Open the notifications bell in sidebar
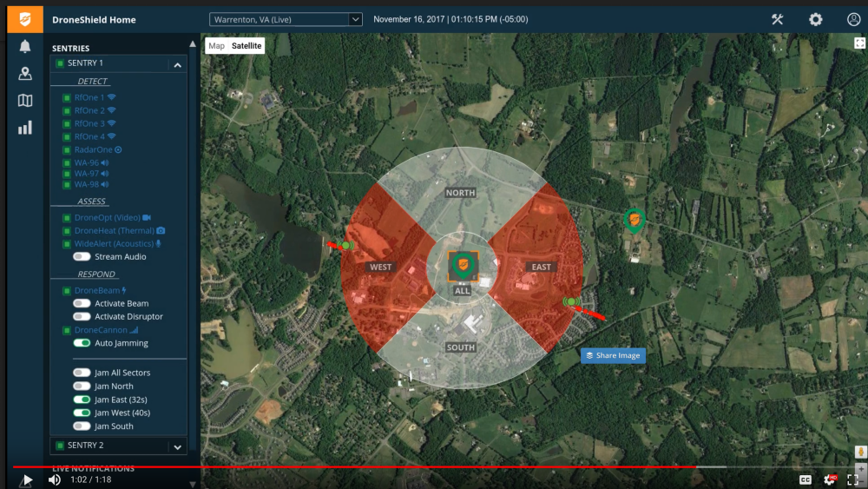This screenshot has width=868, height=489. click(x=25, y=47)
